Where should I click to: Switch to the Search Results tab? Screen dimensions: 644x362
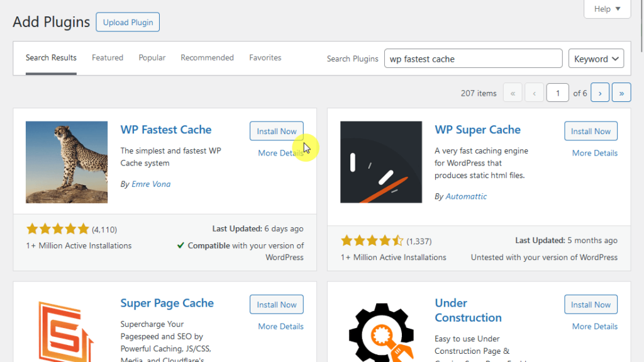(x=51, y=57)
